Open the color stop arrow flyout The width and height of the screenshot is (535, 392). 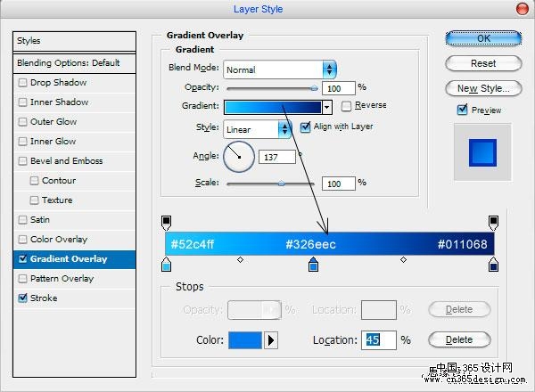(x=271, y=340)
